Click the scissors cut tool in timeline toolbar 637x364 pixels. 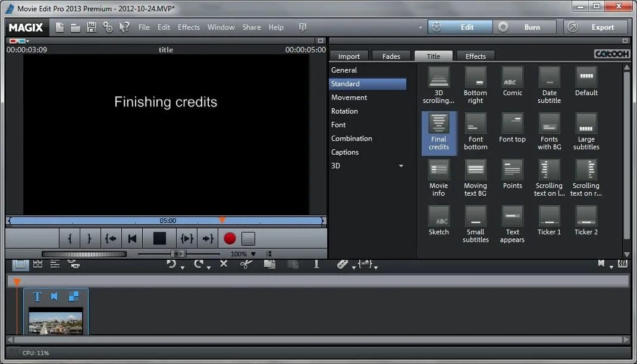click(246, 263)
